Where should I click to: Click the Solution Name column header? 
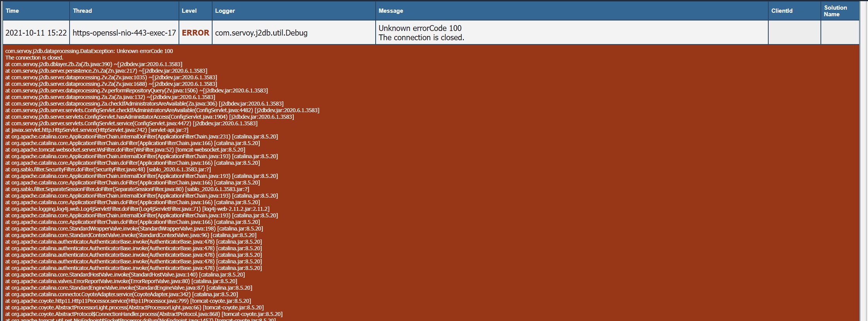click(x=840, y=11)
